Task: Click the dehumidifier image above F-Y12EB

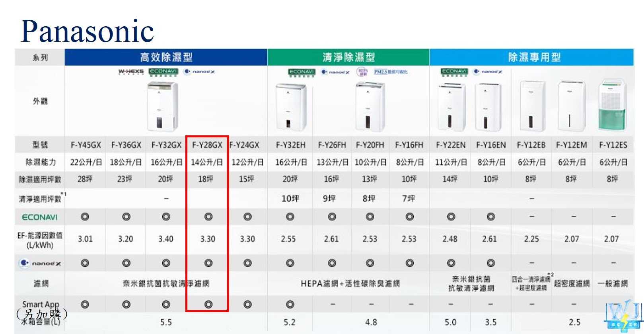Action: coord(533,106)
